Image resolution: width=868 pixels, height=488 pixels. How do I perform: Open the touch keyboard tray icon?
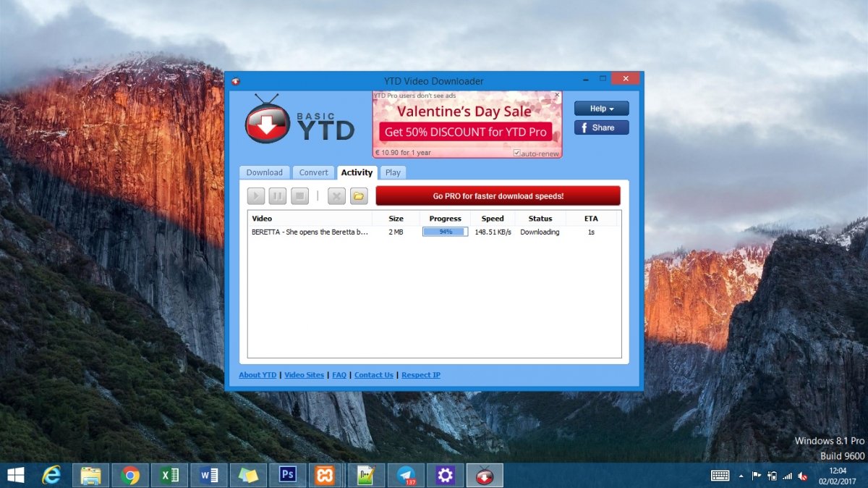pyautogui.click(x=720, y=476)
